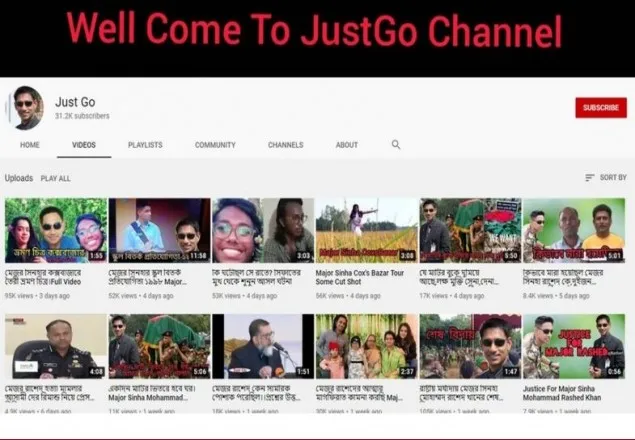This screenshot has height=440, width=635.
Task: Click '17K views • 4 days ago' text
Action: tap(452, 296)
